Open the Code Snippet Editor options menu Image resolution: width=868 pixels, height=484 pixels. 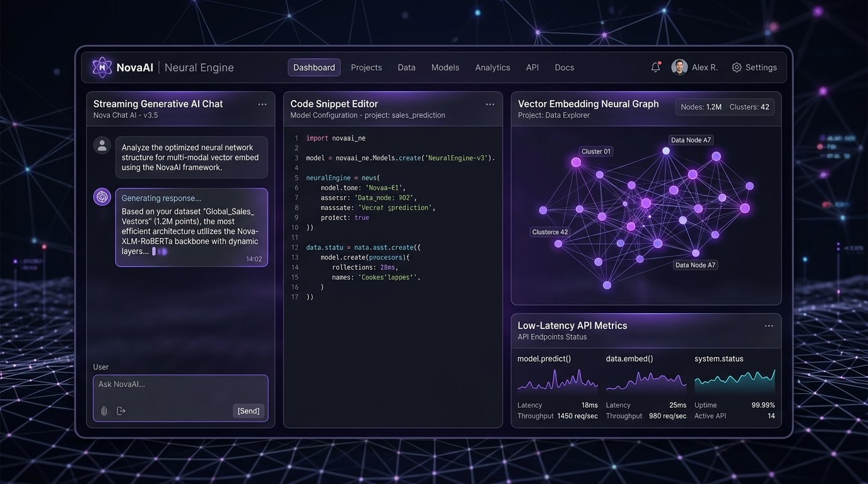click(x=490, y=105)
